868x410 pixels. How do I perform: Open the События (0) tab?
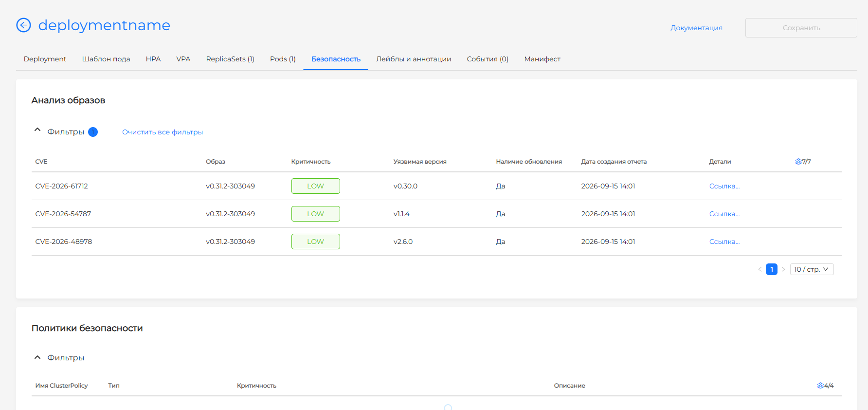[488, 59]
